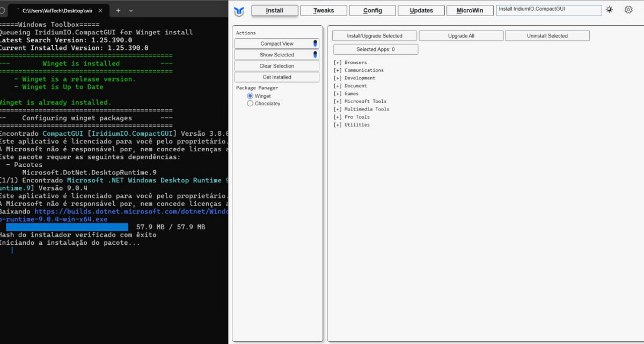
Task: Open the Config tab
Action: [372, 10]
